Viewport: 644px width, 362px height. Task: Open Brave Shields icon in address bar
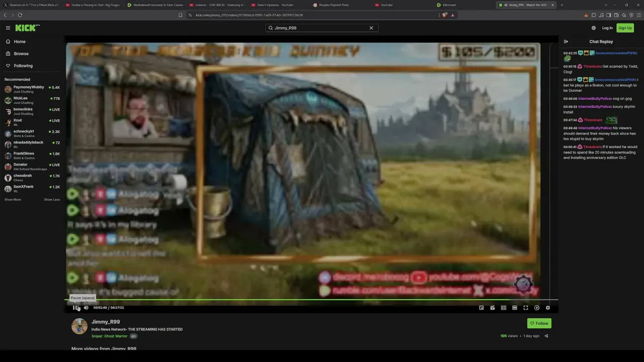click(x=445, y=15)
